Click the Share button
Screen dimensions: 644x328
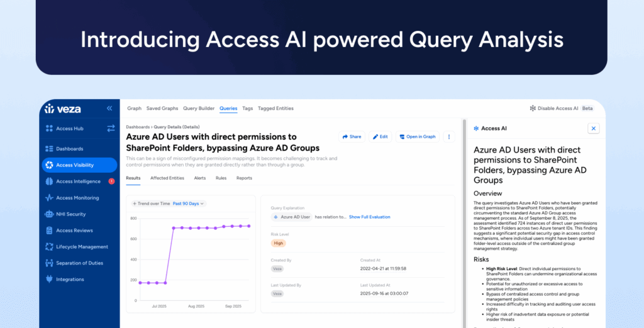tap(352, 136)
